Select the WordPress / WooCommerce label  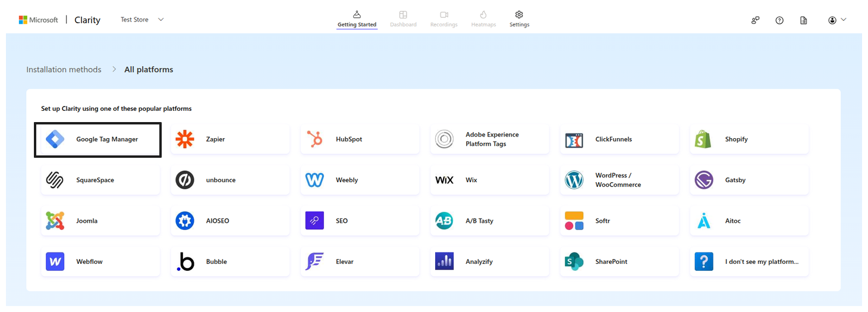pos(618,180)
